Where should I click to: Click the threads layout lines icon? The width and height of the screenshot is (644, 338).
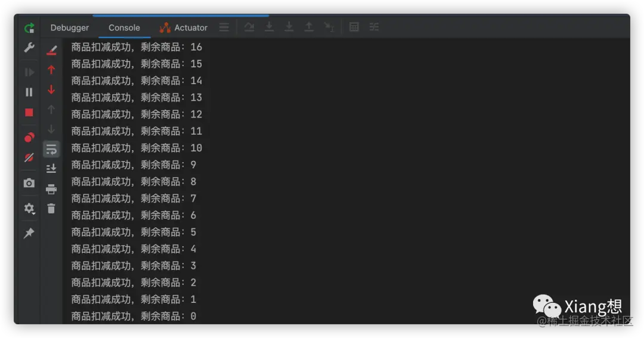pyautogui.click(x=224, y=27)
